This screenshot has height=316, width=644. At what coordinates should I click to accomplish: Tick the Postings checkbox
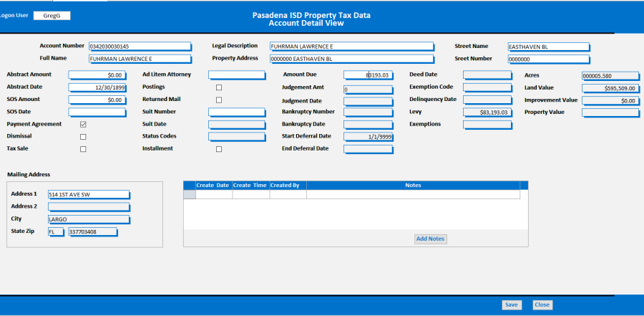click(219, 87)
